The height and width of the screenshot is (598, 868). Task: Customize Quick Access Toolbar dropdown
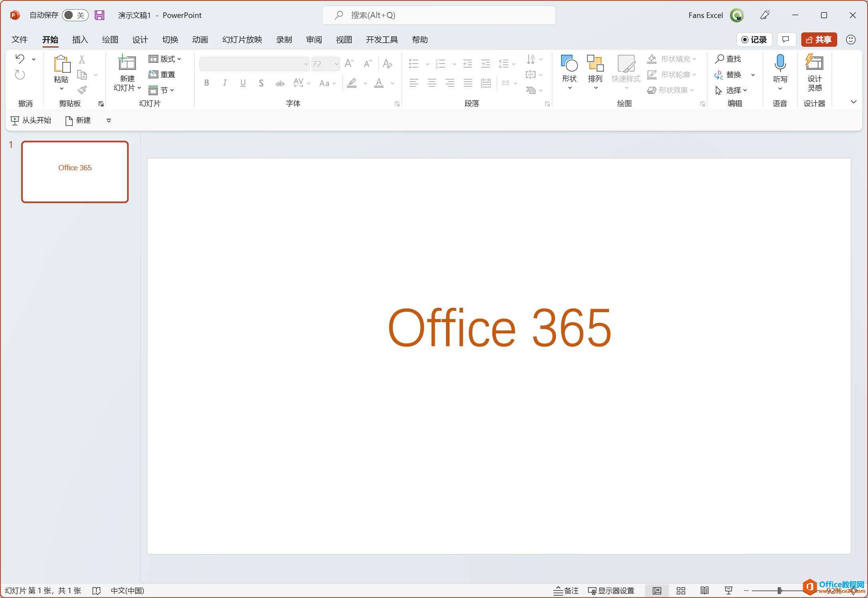[109, 120]
